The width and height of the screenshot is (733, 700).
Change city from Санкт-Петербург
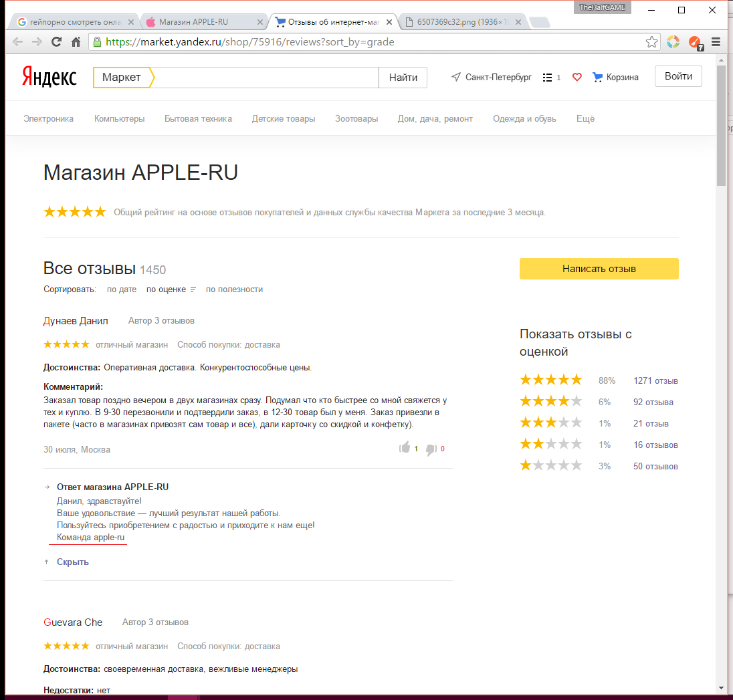492,77
